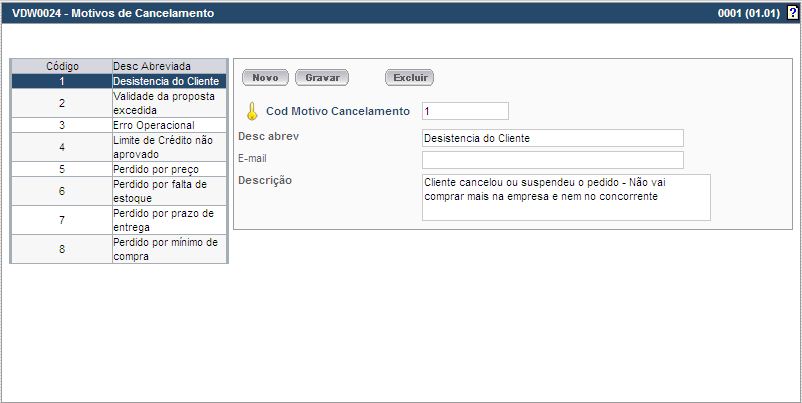Select the Perdido por preço row
The image size is (802, 403).
(119, 169)
